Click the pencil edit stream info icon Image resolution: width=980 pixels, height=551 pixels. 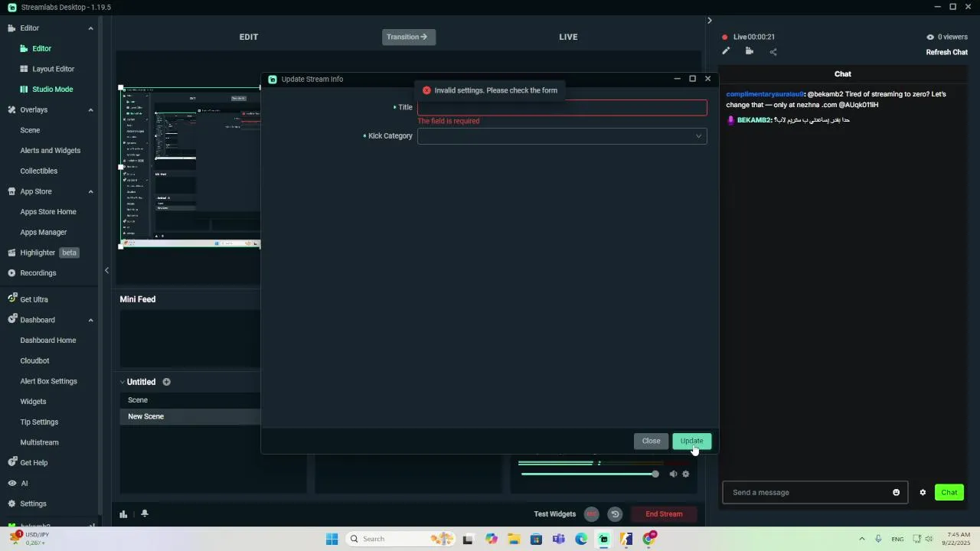click(x=726, y=51)
